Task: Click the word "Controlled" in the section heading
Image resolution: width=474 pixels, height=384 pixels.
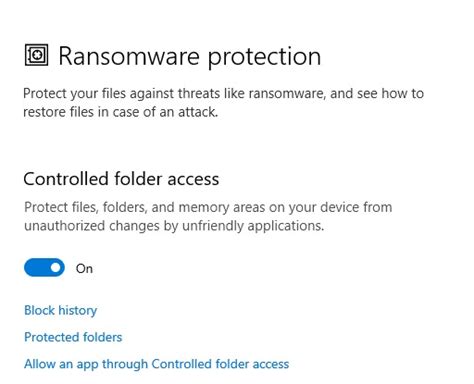Action: click(67, 179)
